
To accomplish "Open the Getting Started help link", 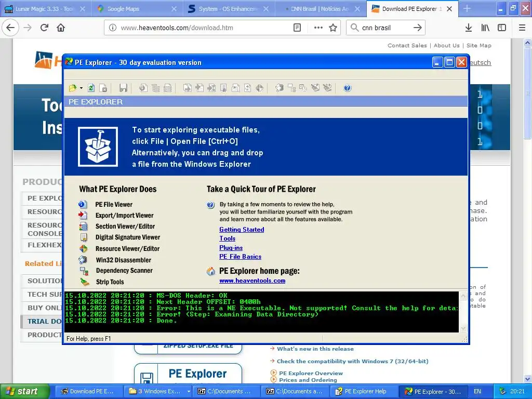I will (x=242, y=229).
